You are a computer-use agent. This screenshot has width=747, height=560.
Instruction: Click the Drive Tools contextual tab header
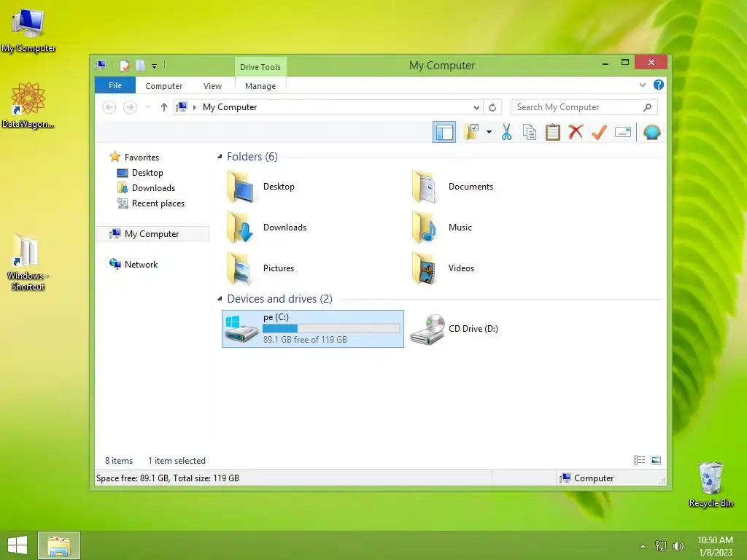pos(260,67)
